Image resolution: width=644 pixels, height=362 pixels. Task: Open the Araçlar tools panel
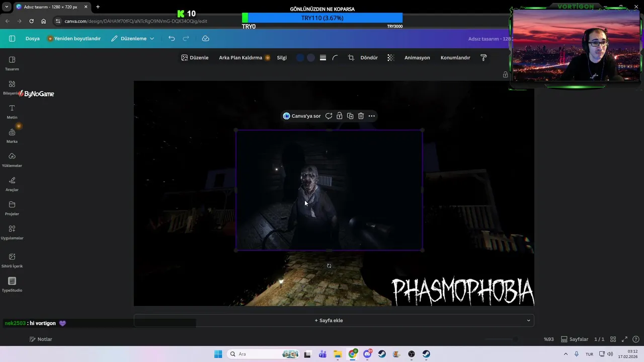coord(12,184)
